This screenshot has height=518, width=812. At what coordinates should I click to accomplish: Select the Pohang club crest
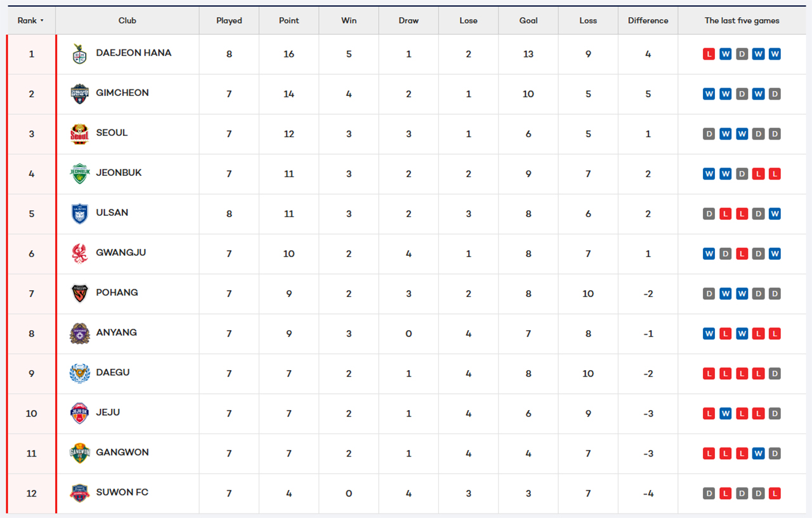point(79,294)
